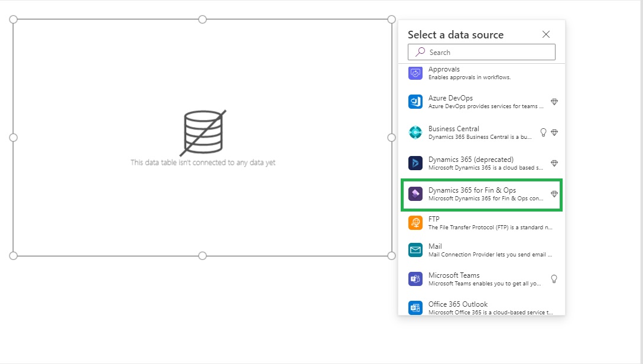Select the Azure DevOps icon
This screenshot has width=643, height=364.
(x=415, y=102)
